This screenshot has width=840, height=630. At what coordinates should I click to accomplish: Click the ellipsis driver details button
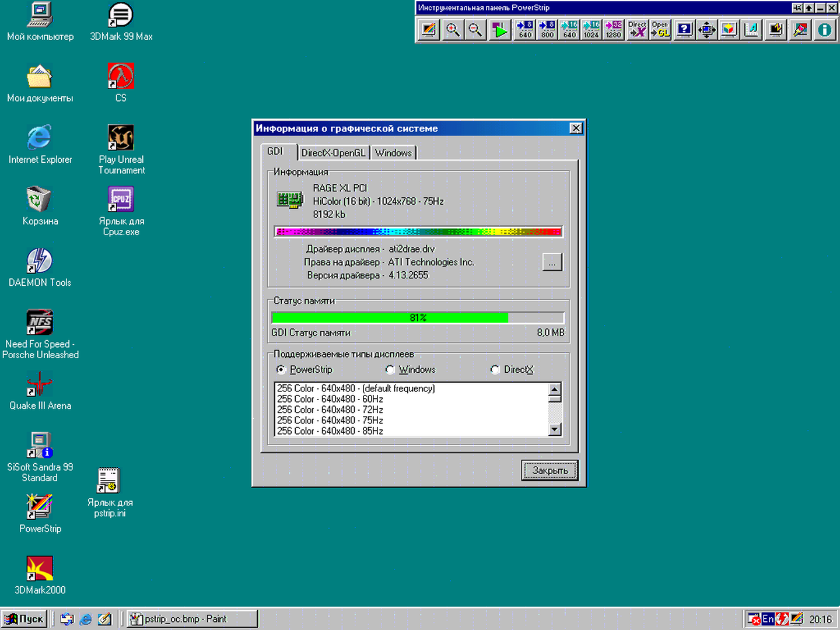[x=552, y=262]
